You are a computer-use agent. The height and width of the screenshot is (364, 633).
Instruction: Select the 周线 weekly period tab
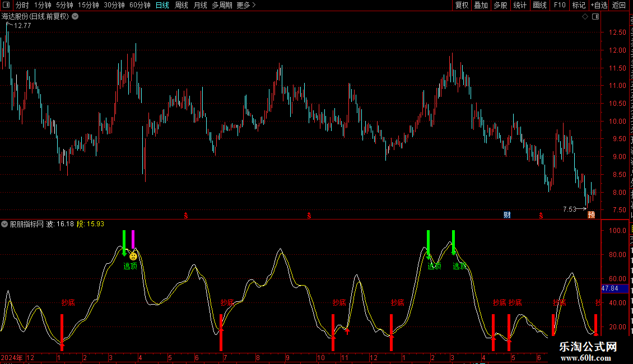coord(181,5)
